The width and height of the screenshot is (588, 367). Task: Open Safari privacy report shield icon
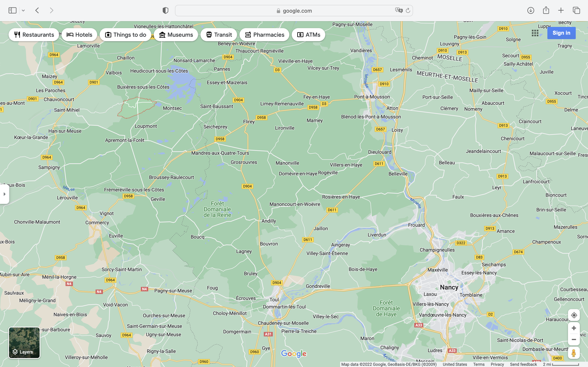[165, 10]
